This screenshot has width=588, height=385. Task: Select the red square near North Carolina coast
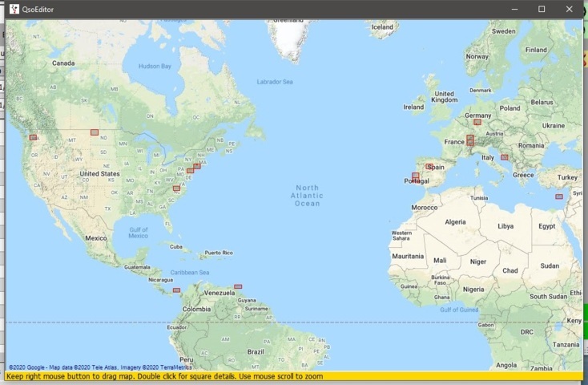176,188
